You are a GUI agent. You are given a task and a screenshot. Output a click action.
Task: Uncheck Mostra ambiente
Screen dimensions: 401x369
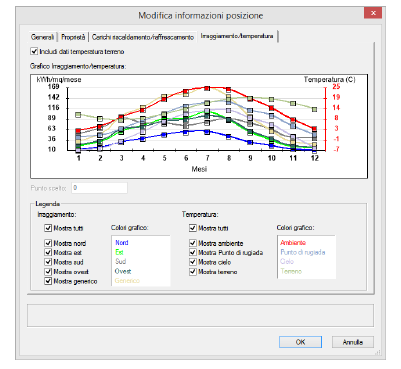(193, 243)
